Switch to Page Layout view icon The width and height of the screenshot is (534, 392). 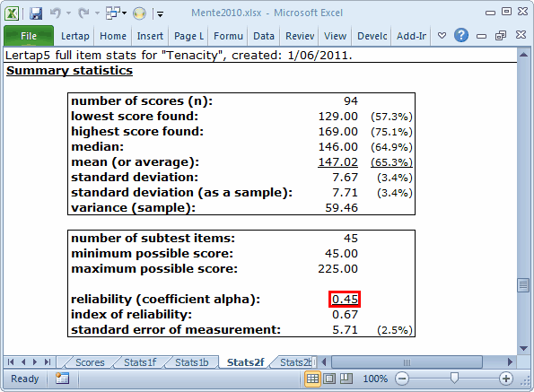pos(329,379)
